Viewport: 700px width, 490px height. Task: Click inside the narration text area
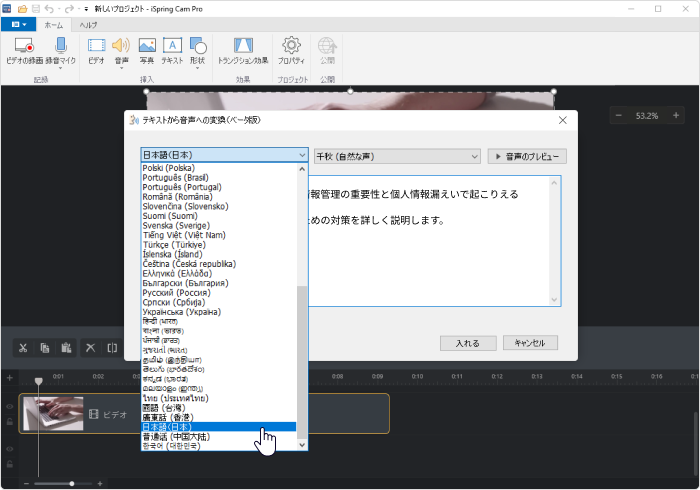[x=429, y=241]
